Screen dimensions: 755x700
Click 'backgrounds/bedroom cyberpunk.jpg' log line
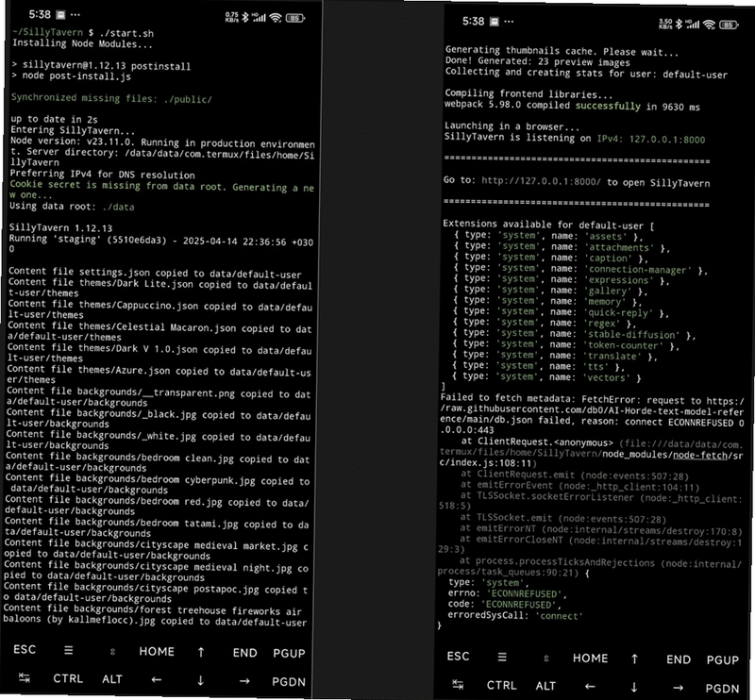(x=158, y=484)
